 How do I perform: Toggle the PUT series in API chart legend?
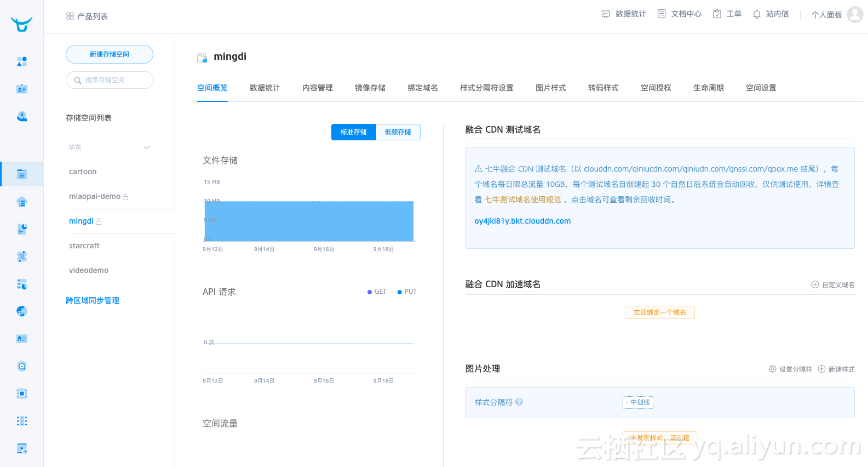[407, 292]
